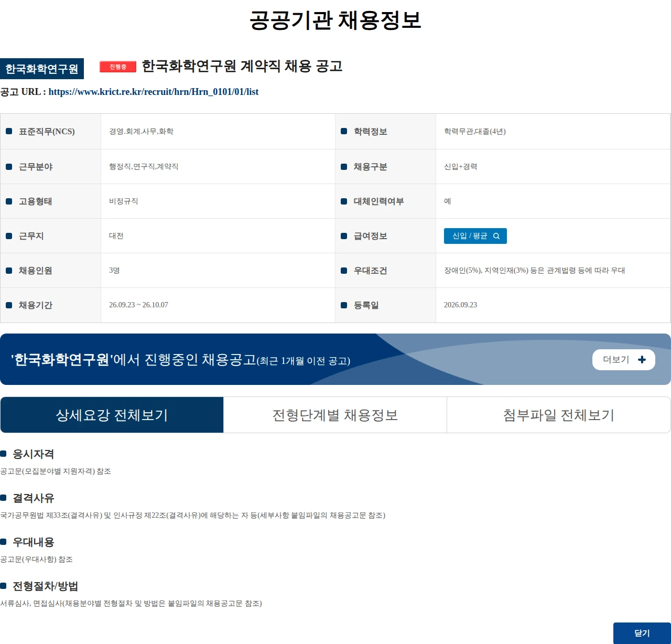
Task: Click the 채용인원 value 3명
Action: (114, 270)
